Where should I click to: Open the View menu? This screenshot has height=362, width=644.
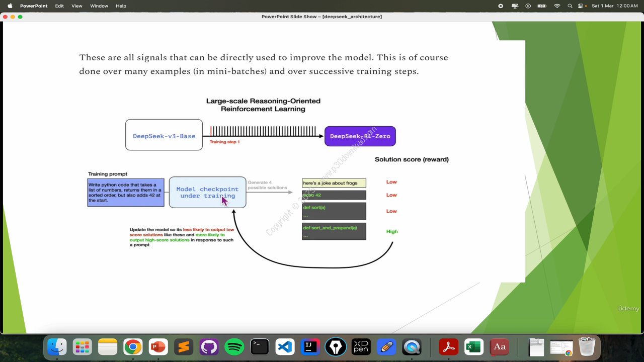(x=77, y=6)
